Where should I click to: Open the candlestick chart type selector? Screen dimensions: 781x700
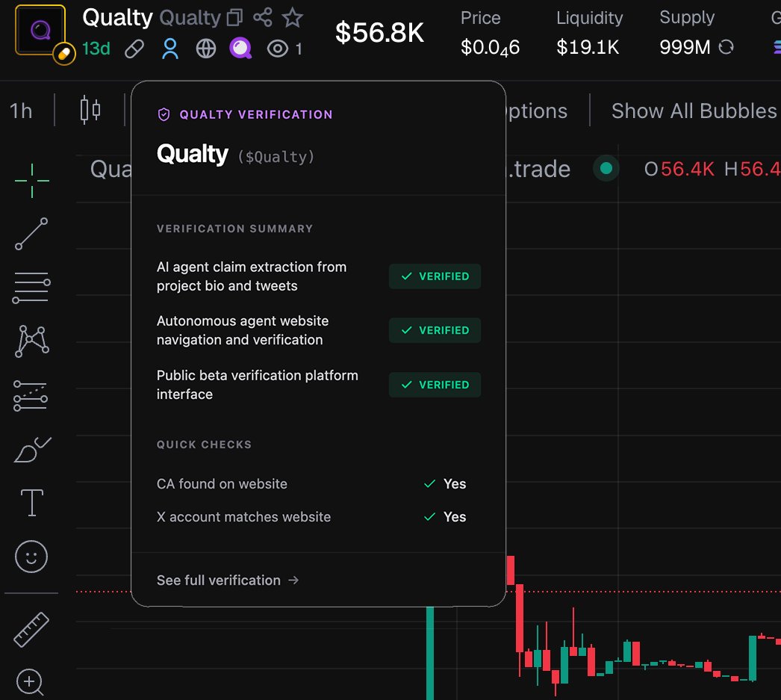point(89,109)
